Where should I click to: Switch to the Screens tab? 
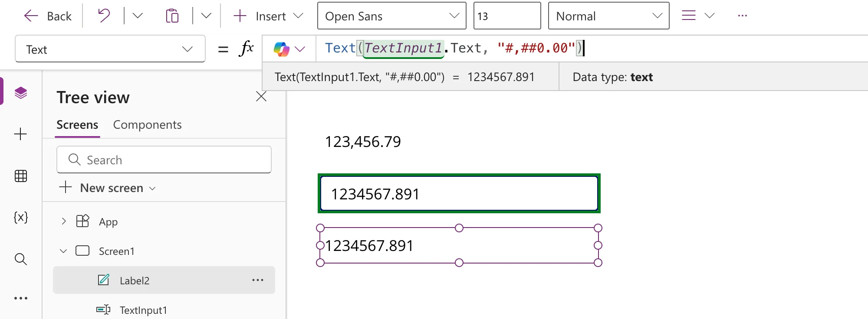(77, 125)
